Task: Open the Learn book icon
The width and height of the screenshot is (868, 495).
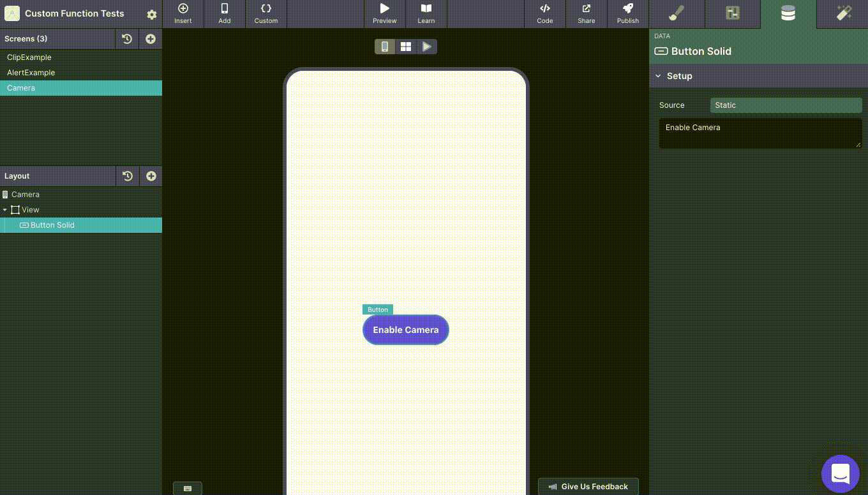Action: click(426, 13)
